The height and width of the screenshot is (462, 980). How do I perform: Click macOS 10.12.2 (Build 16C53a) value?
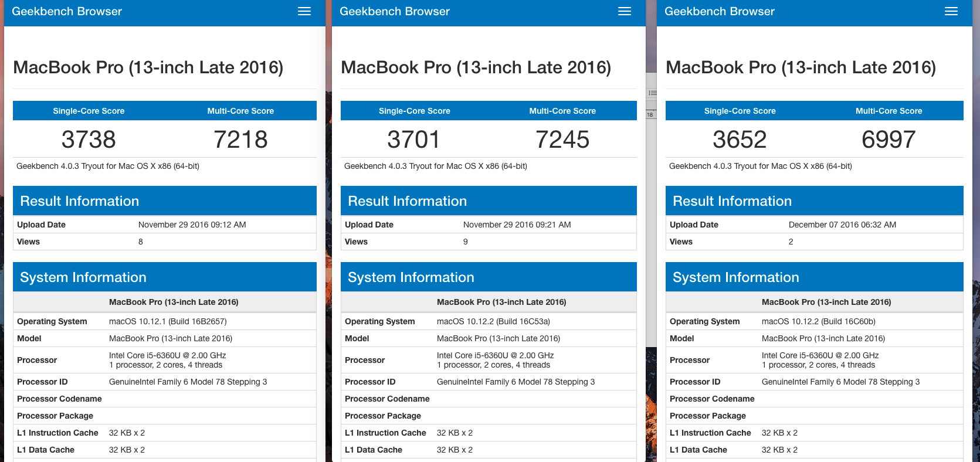tap(493, 321)
